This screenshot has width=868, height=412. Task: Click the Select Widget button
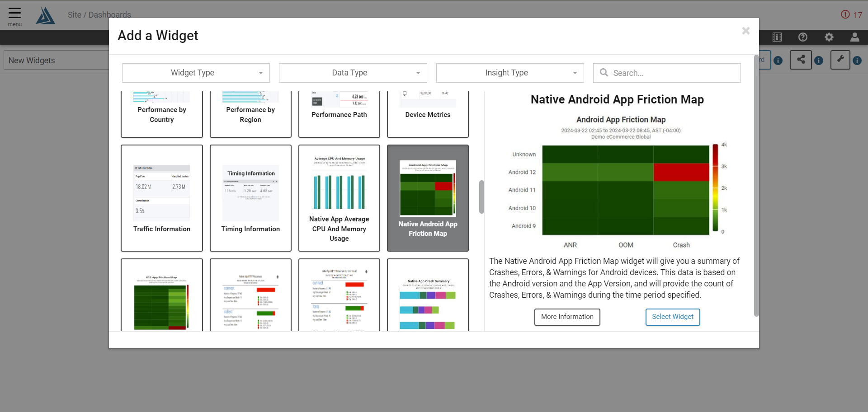click(672, 317)
